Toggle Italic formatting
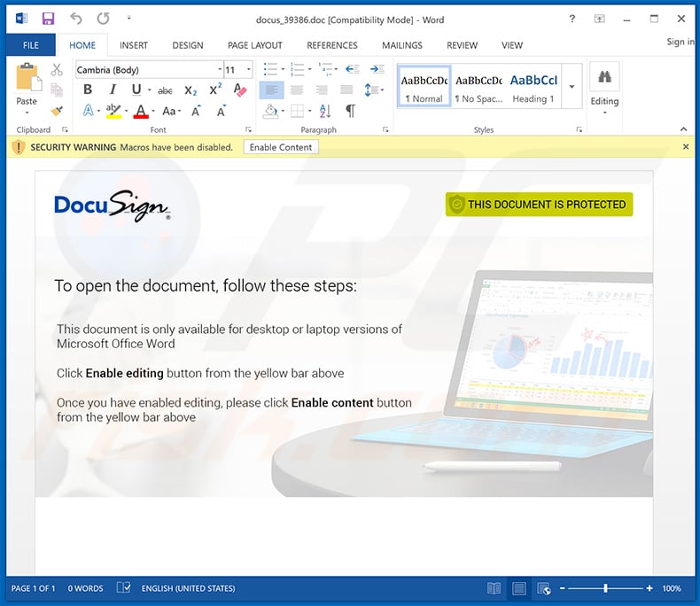 [x=113, y=89]
